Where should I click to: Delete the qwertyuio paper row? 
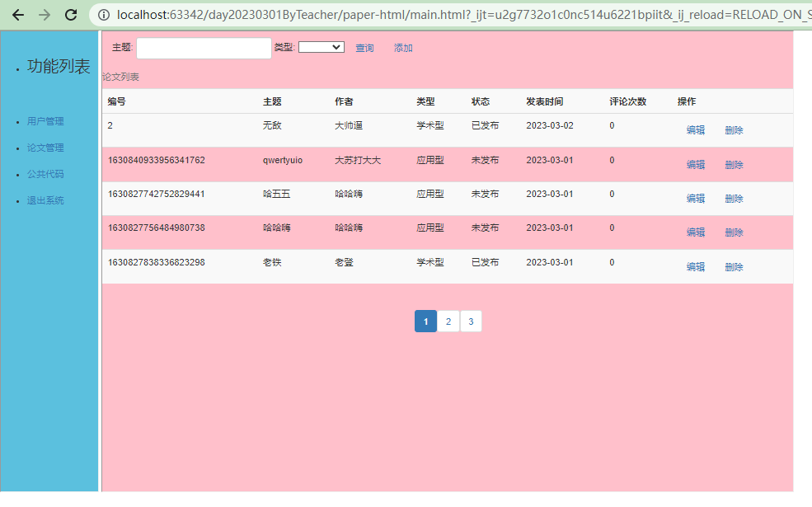tap(734, 165)
